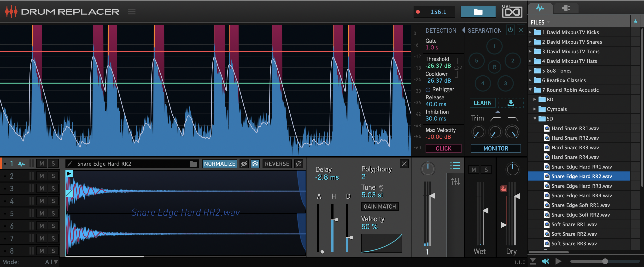The height and width of the screenshot is (267, 644).
Task: Select separation slot 3 circle
Action: pyautogui.click(x=505, y=83)
